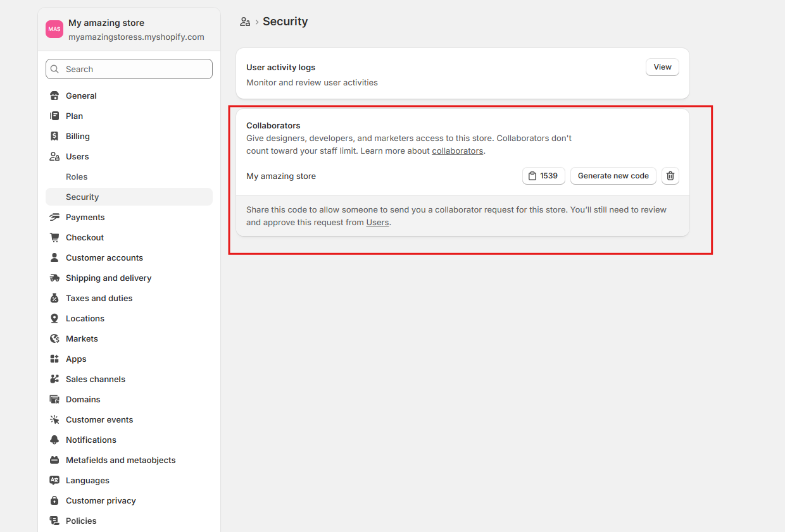Select Security in the sidebar
This screenshot has width=785, height=532.
click(x=129, y=197)
